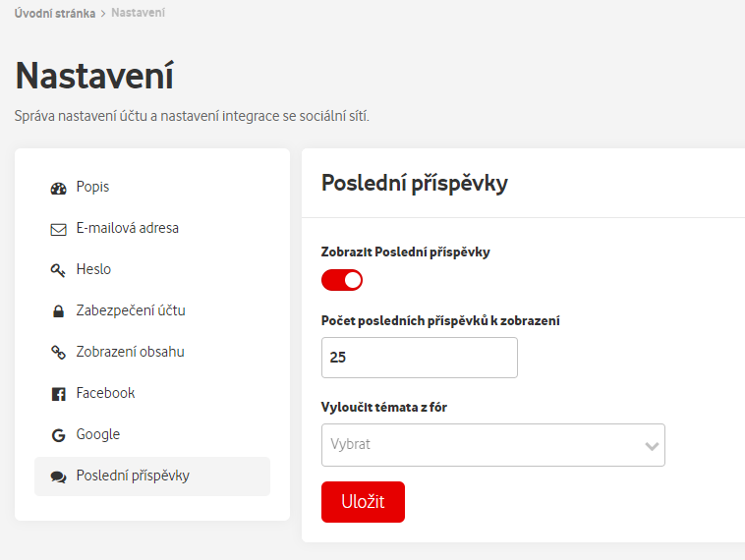Click the padlock icon for Zabezpečení účtu
The width and height of the screenshot is (745, 560).
point(58,311)
